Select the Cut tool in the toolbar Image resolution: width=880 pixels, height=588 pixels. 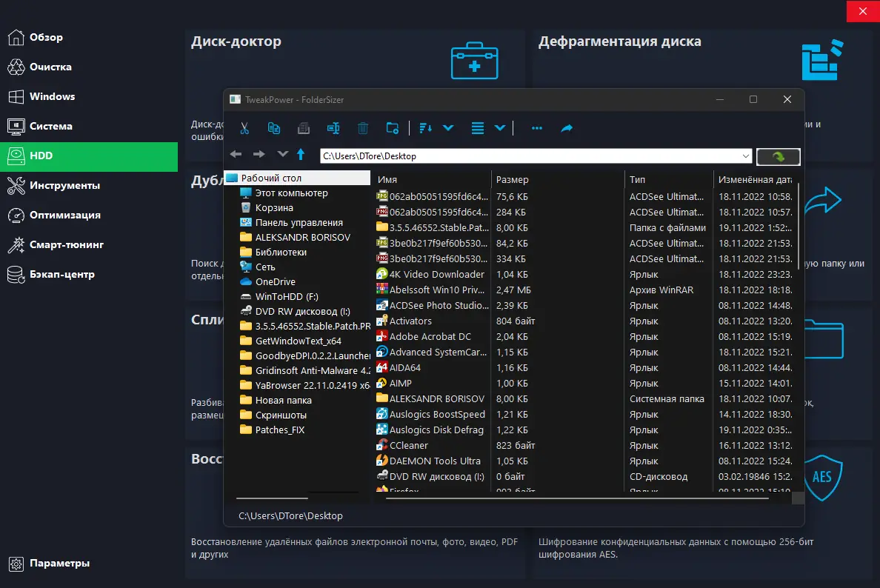tap(244, 127)
